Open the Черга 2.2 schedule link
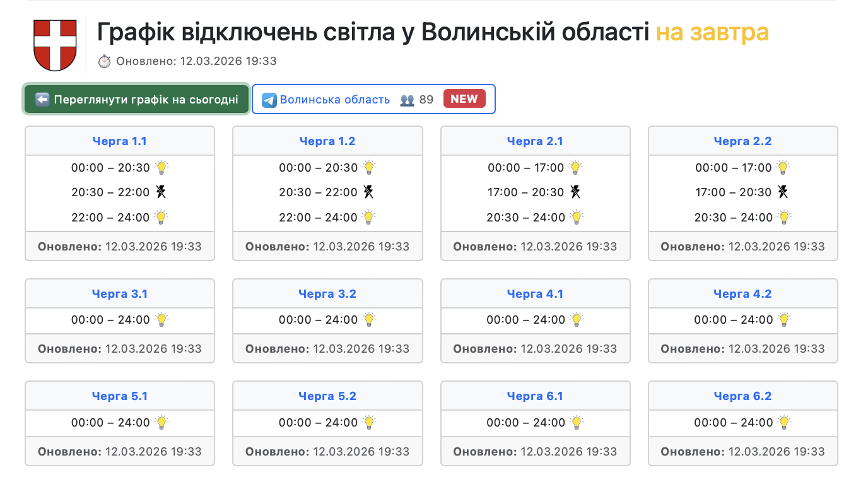 tap(742, 141)
